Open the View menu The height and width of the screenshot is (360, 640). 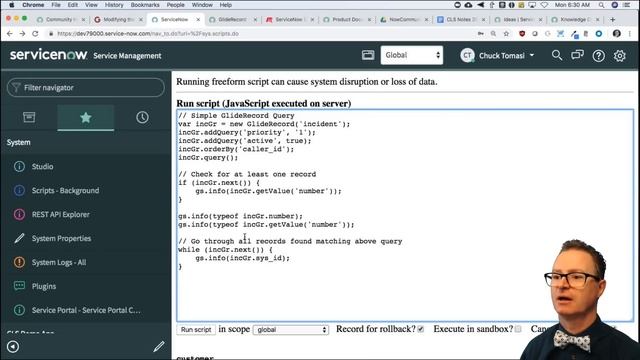91,5
